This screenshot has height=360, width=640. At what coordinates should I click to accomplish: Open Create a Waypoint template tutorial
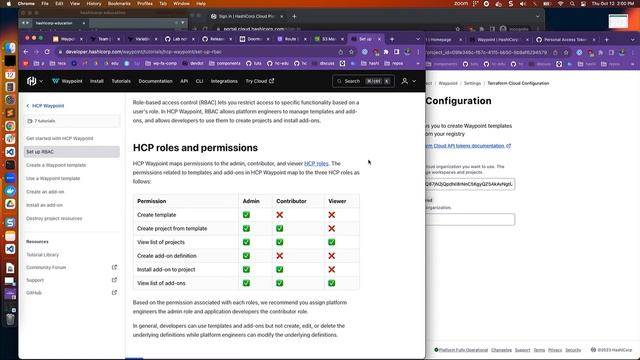click(x=56, y=165)
